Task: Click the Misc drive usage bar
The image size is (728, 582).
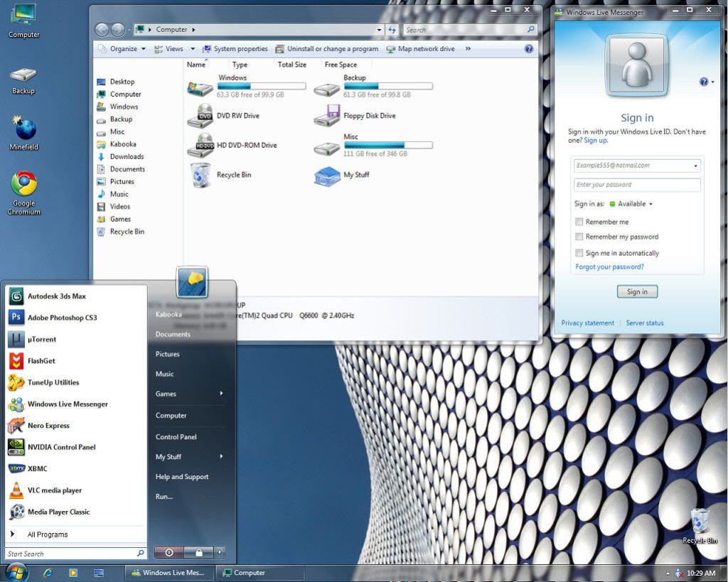Action: pos(389,145)
